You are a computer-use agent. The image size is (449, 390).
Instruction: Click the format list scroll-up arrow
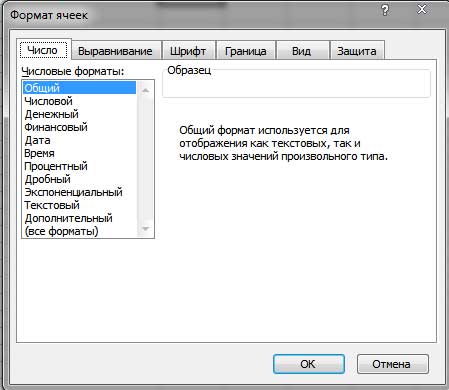click(x=145, y=90)
